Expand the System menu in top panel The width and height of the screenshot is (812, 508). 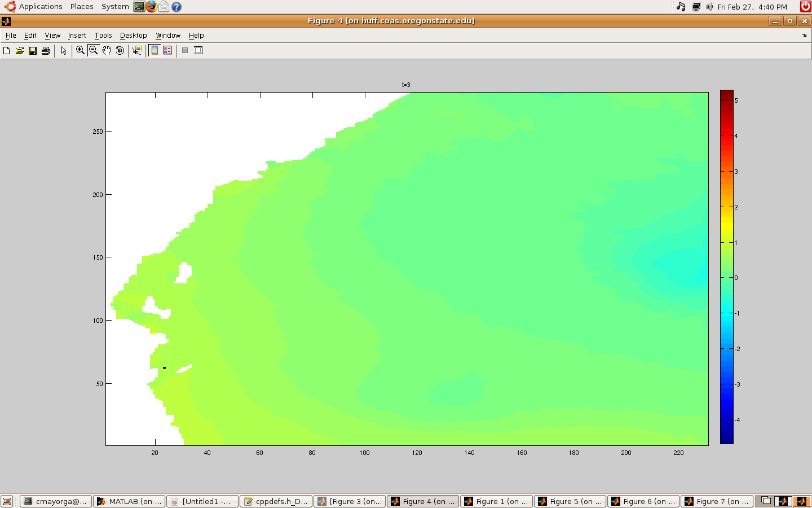[x=115, y=7]
